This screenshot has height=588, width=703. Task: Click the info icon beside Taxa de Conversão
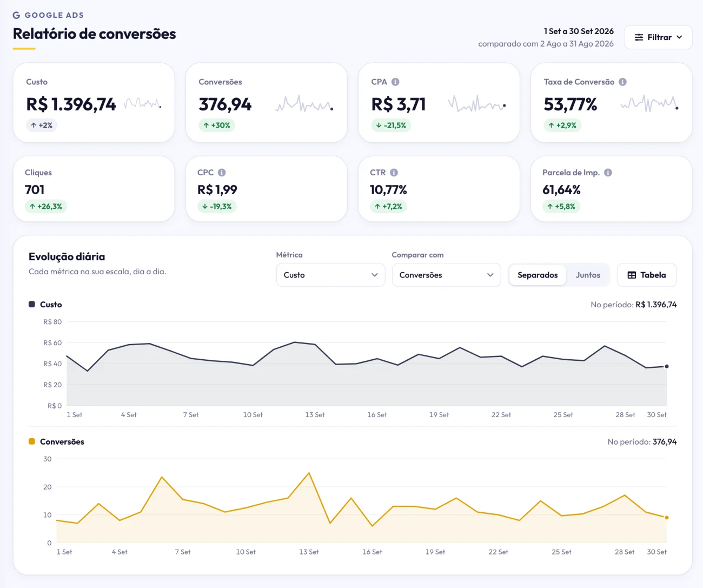click(x=622, y=82)
